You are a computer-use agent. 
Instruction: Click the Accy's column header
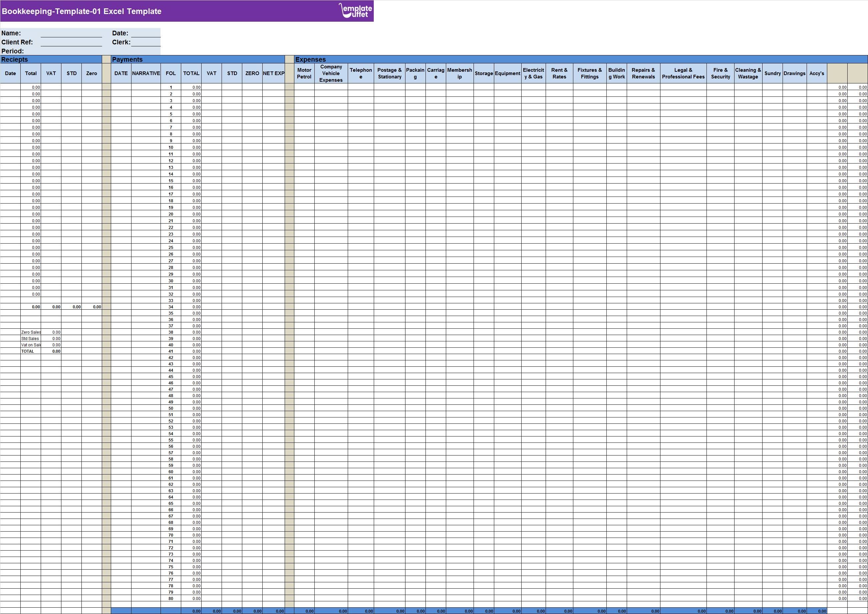pyautogui.click(x=817, y=73)
